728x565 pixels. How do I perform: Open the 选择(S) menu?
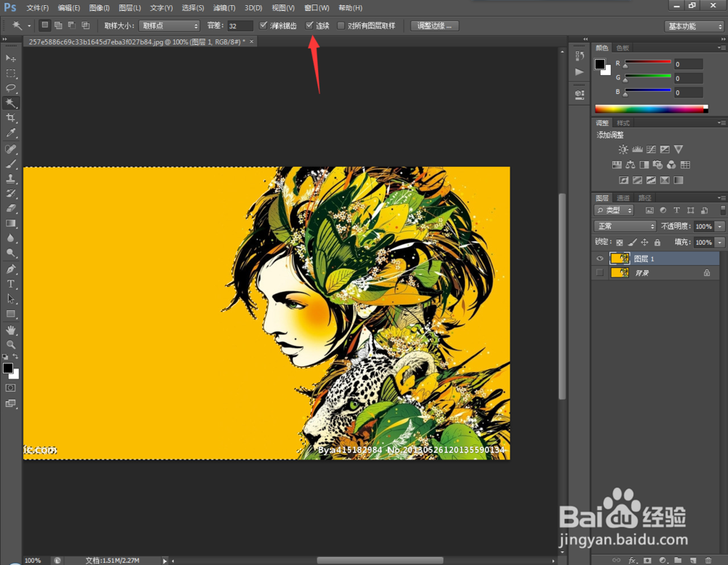[193, 8]
